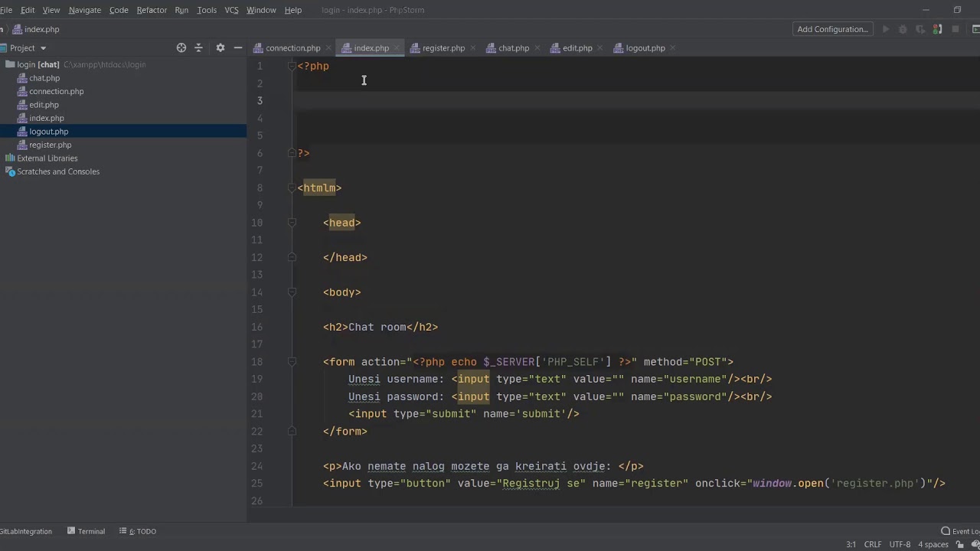Open Project panel settings gear
Viewport: 980px width, 551px height.
(x=220, y=47)
